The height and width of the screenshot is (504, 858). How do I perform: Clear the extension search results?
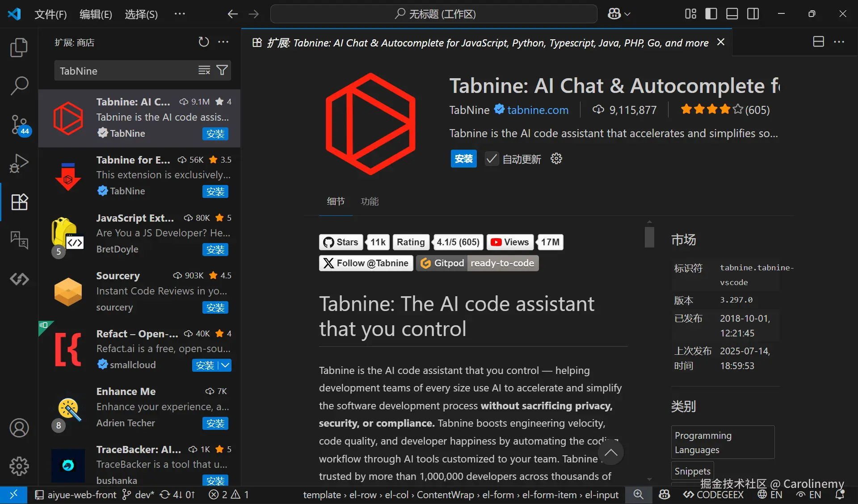[x=204, y=70]
